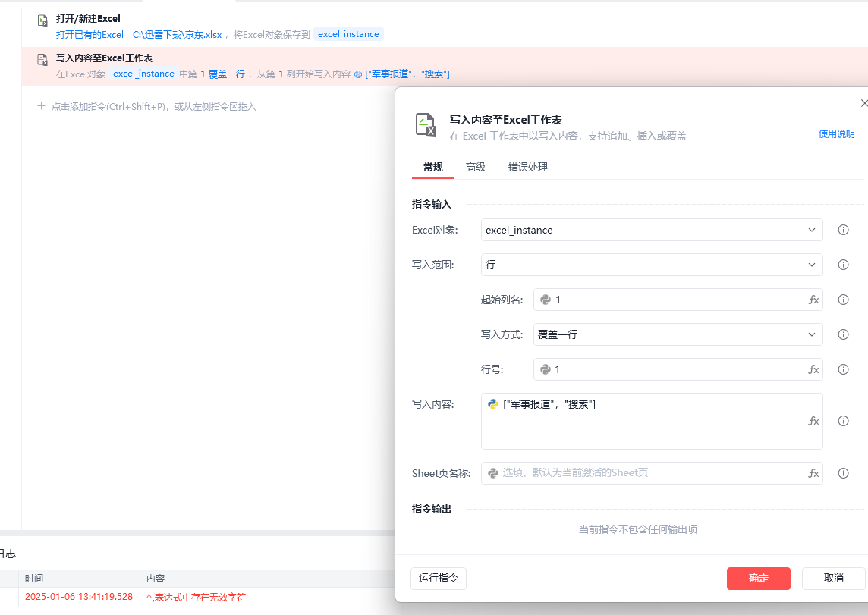Click fx button beside 写入内容 box
The width and height of the screenshot is (868, 615).
(x=813, y=421)
